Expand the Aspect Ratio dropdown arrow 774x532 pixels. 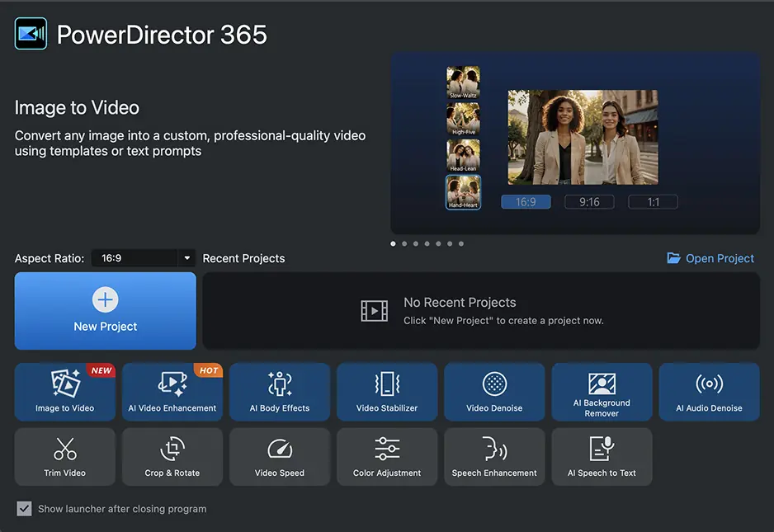pyautogui.click(x=187, y=257)
